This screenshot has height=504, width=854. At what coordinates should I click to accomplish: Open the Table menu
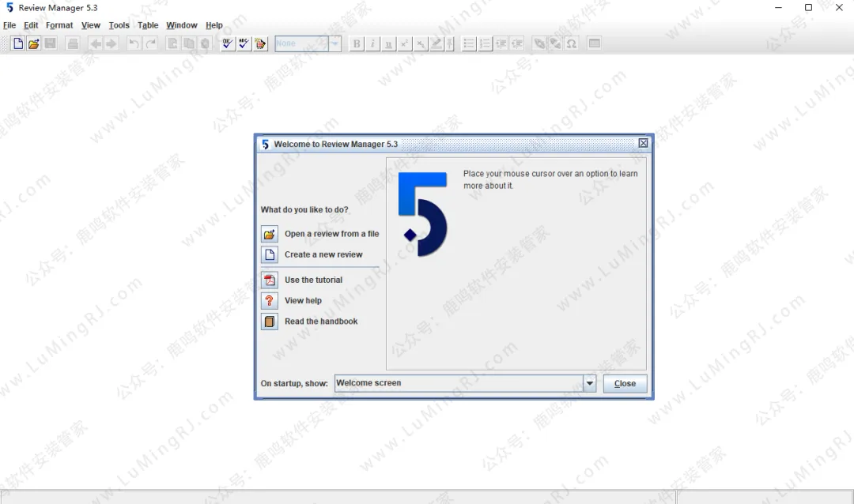tap(148, 25)
